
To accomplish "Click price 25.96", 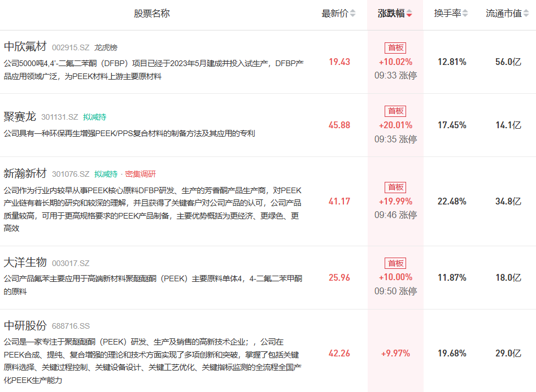I will [339, 277].
